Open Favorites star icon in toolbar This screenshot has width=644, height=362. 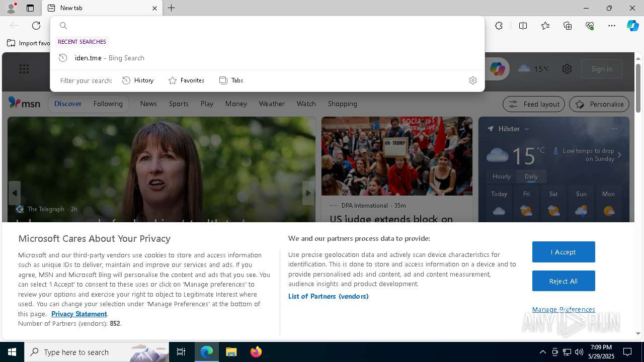545,26
